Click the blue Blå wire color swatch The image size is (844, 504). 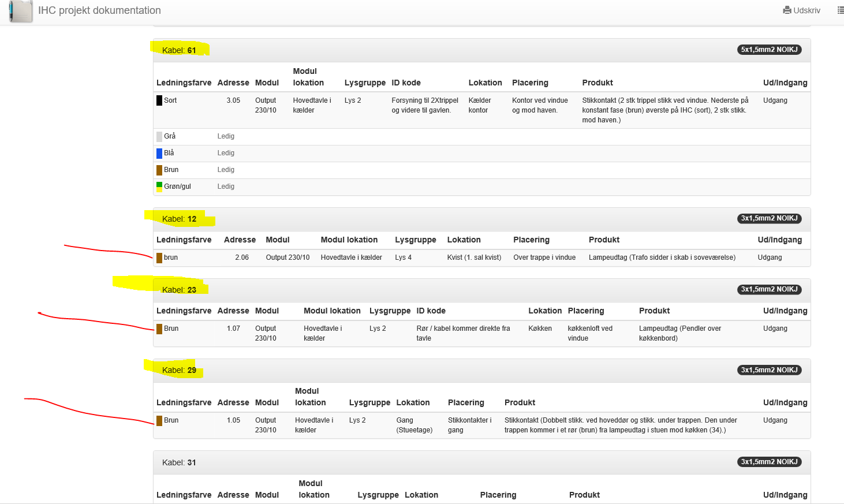pyautogui.click(x=159, y=154)
